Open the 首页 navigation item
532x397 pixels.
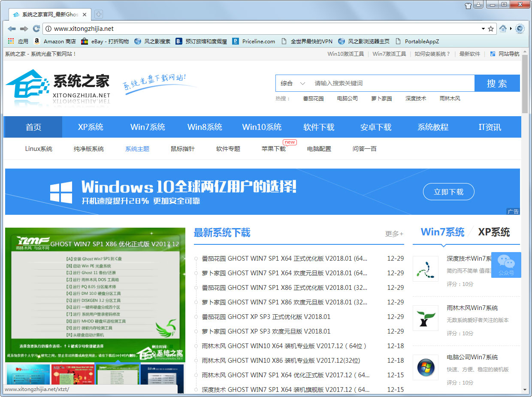(x=33, y=127)
